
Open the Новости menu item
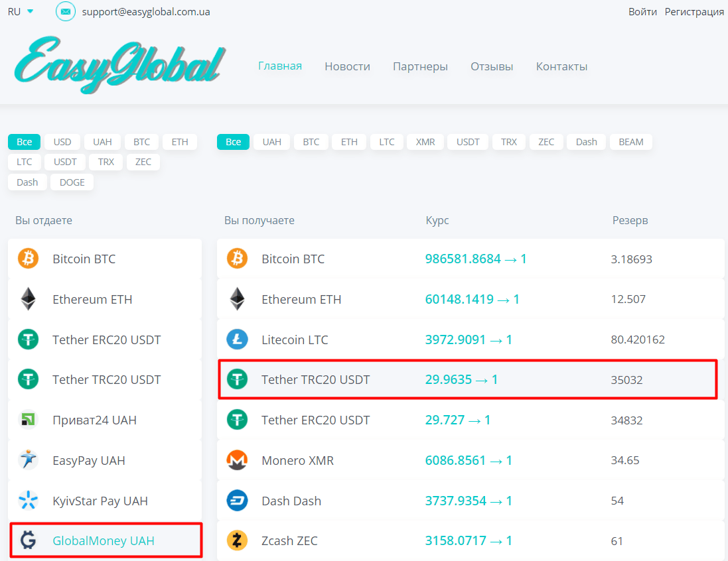tap(347, 66)
